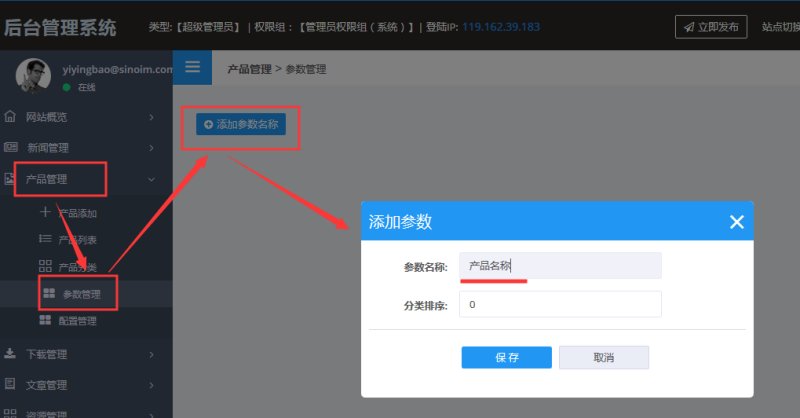Click the image icon beside 产品管理
The width and height of the screenshot is (800, 418).
pos(9,179)
